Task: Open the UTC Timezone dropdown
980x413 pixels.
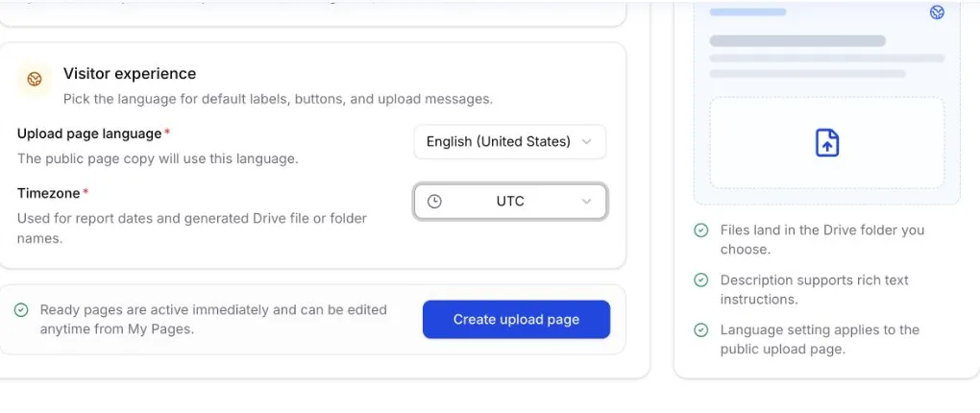Action: [510, 201]
